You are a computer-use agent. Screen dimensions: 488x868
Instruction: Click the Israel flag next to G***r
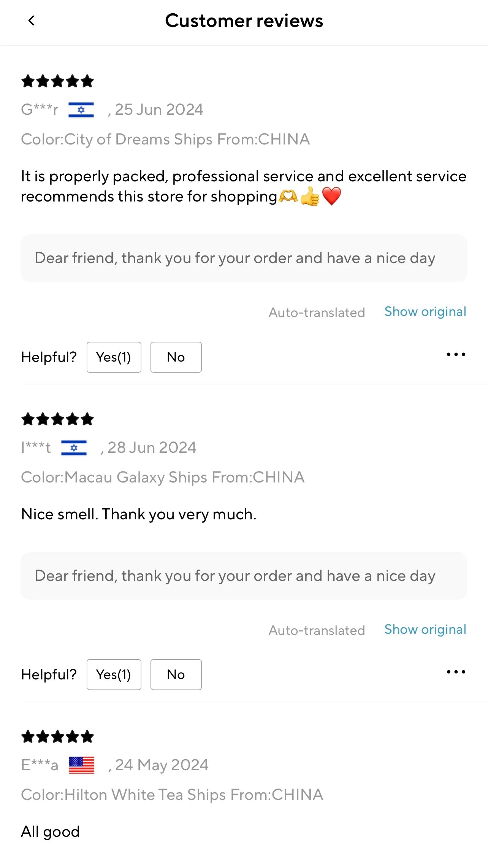click(81, 109)
